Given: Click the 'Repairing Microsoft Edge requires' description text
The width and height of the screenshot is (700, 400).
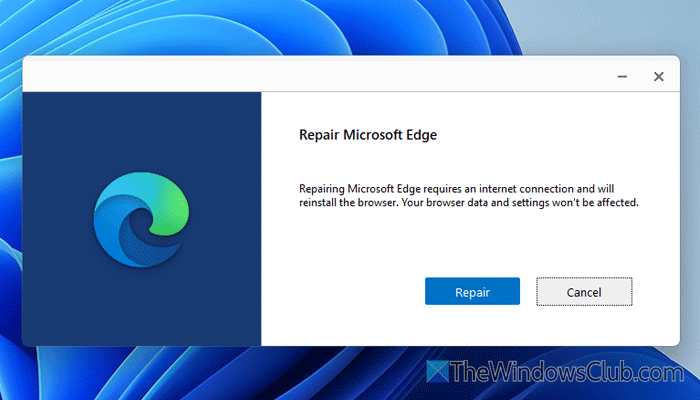Looking at the screenshot, I should point(469,196).
